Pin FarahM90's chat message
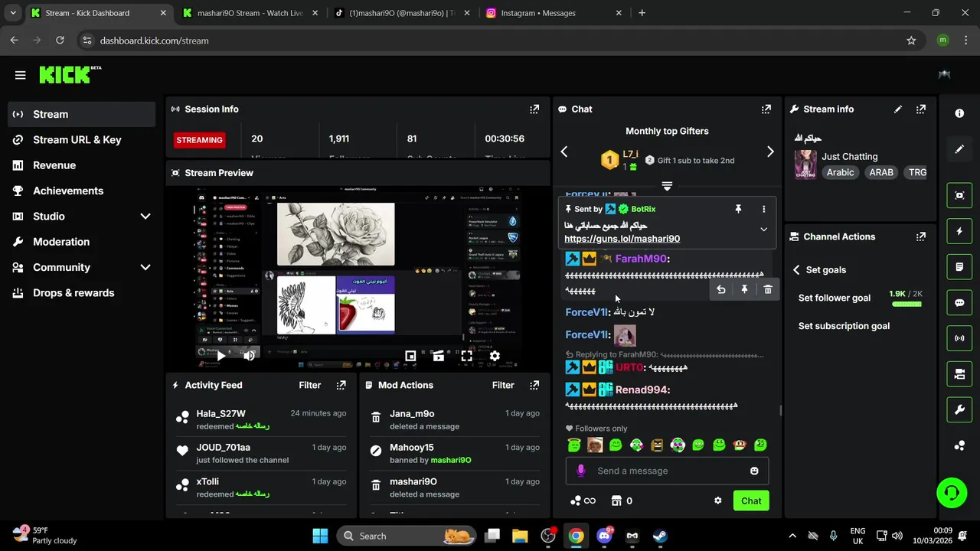The width and height of the screenshot is (980, 551). click(744, 289)
